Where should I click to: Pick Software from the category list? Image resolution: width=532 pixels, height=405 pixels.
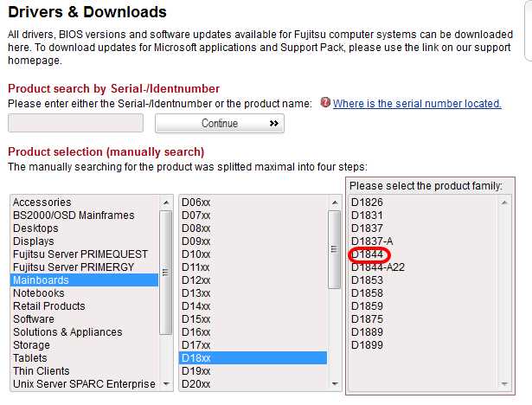84,319
